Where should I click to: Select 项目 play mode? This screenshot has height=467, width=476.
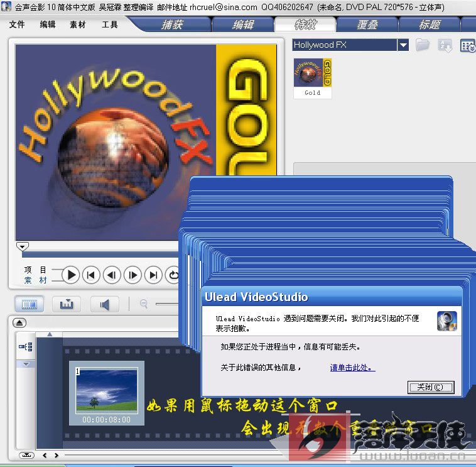pos(35,270)
